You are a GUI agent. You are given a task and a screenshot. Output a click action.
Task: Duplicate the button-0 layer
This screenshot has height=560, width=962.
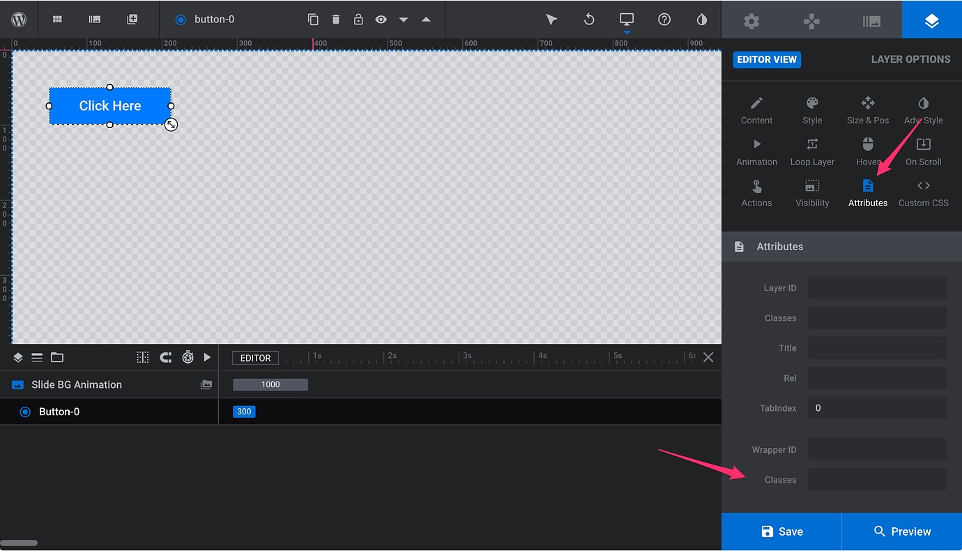[314, 20]
